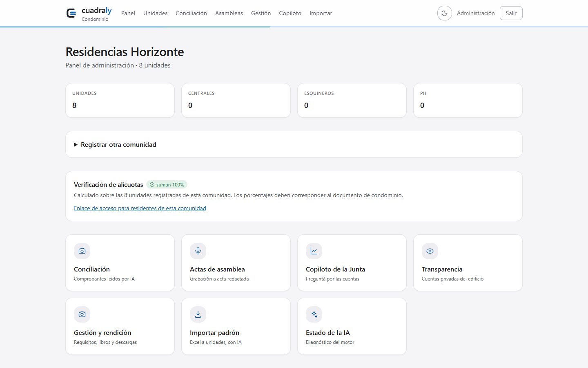
Task: Open Importar in the top menu
Action: (x=321, y=13)
